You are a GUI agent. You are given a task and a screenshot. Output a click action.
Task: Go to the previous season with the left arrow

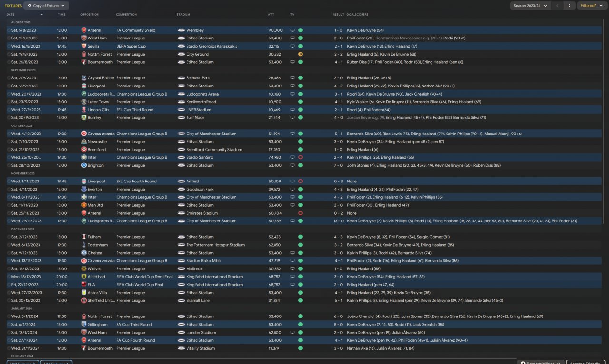click(558, 6)
